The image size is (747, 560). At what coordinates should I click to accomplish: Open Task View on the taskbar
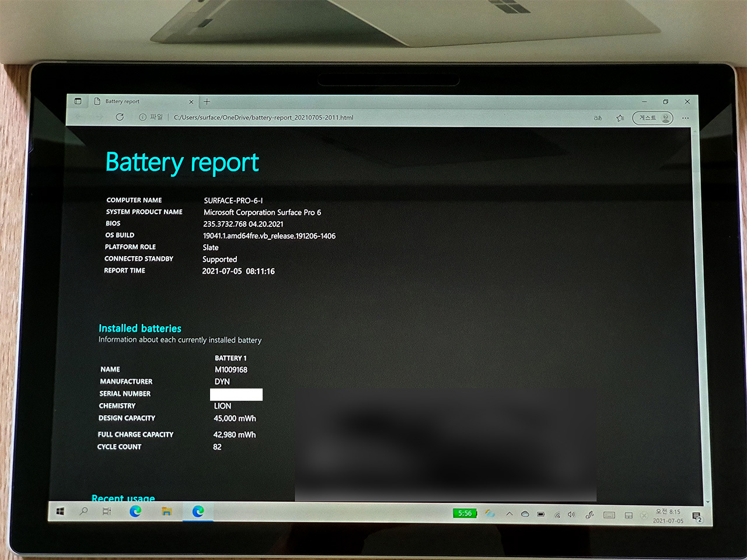pos(107,512)
